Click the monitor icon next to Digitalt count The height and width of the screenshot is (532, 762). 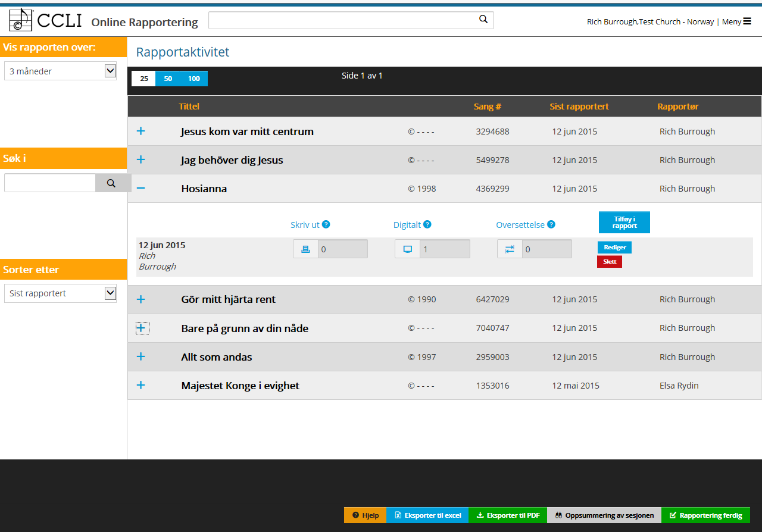tap(408, 249)
